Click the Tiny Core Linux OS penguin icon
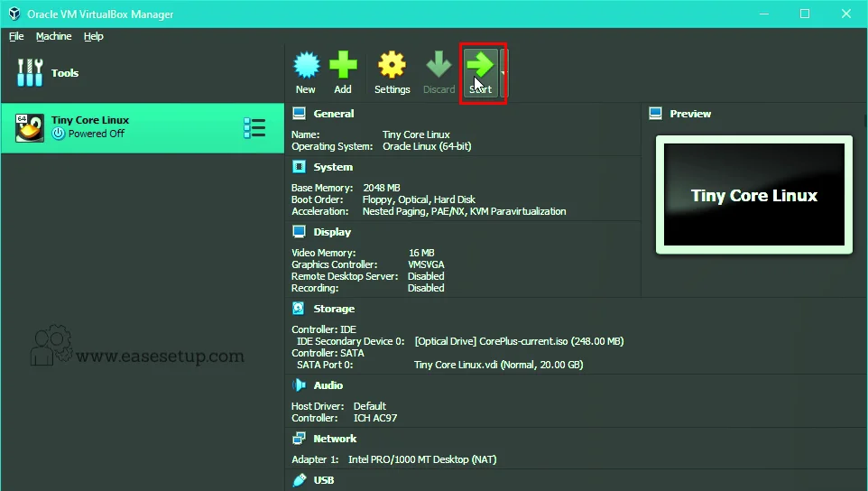The width and height of the screenshot is (868, 491). point(30,128)
